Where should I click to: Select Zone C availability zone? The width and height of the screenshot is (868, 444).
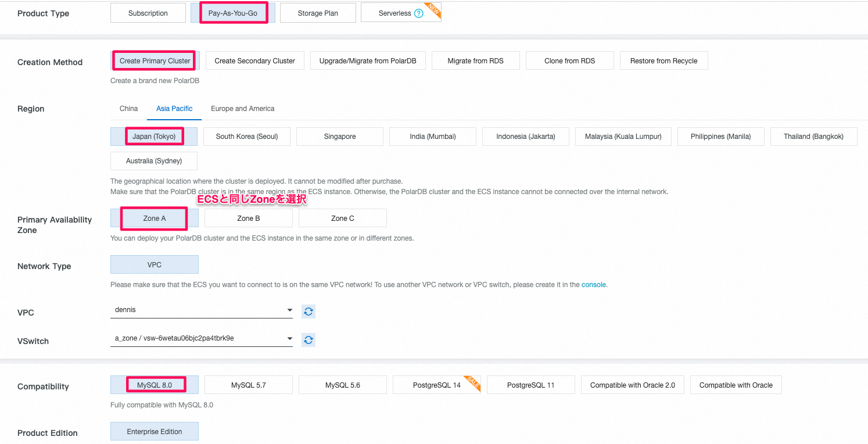(343, 219)
